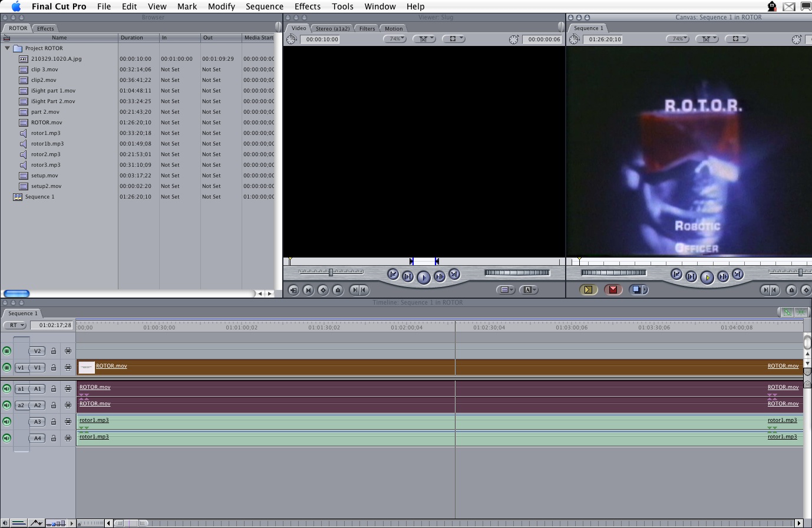The height and width of the screenshot is (528, 812).
Task: Toggle Auto Select on V2 track
Action: click(x=68, y=351)
